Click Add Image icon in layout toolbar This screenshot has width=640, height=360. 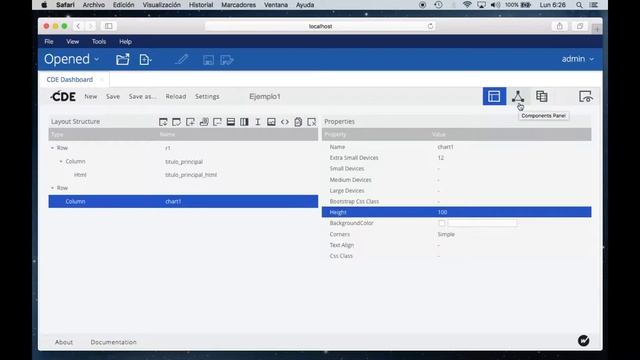tap(271, 122)
